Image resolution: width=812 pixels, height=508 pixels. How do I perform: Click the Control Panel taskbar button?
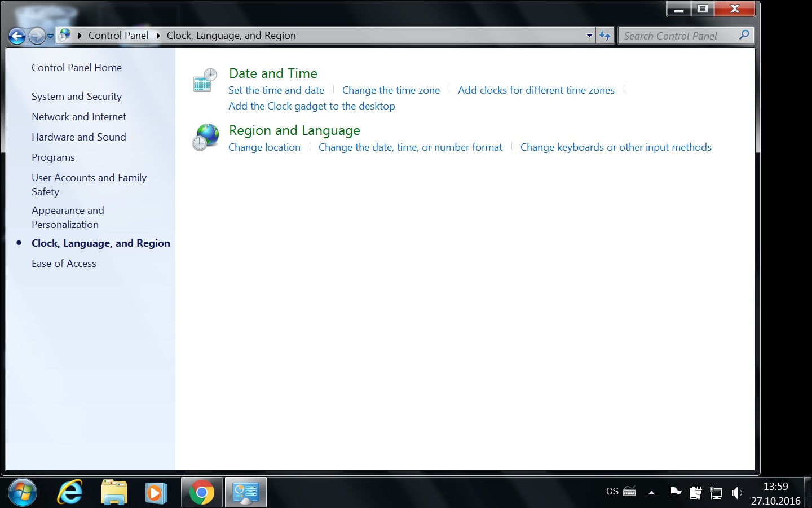click(246, 493)
